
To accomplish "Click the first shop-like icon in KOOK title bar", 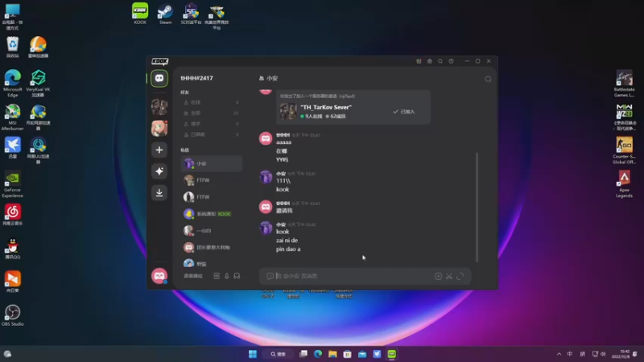I will point(419,61).
